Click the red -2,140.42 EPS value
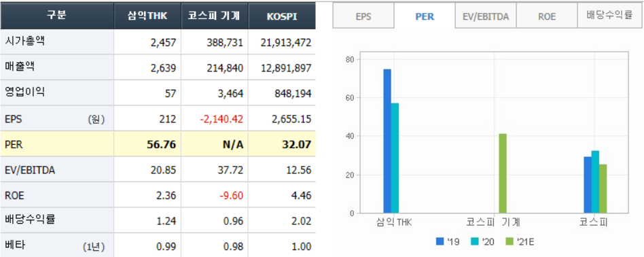 [222, 119]
